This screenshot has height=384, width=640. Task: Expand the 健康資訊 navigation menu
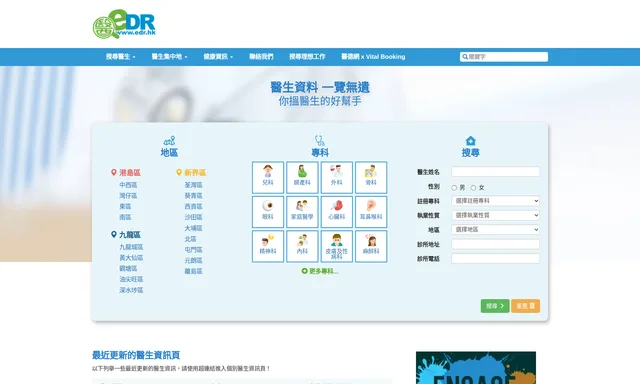(x=218, y=57)
